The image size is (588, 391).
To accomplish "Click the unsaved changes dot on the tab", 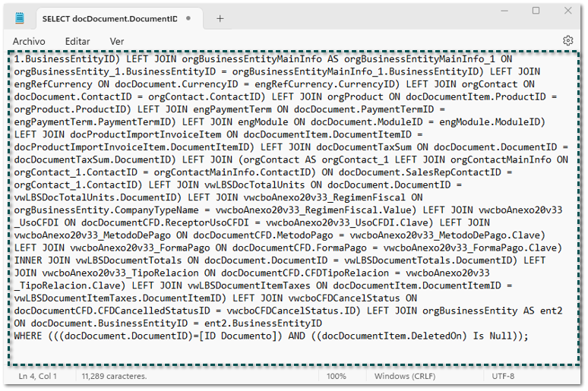I will click(188, 18).
